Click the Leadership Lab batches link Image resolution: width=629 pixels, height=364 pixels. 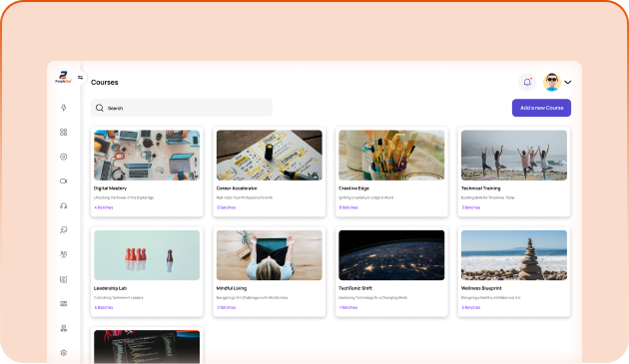pos(104,307)
